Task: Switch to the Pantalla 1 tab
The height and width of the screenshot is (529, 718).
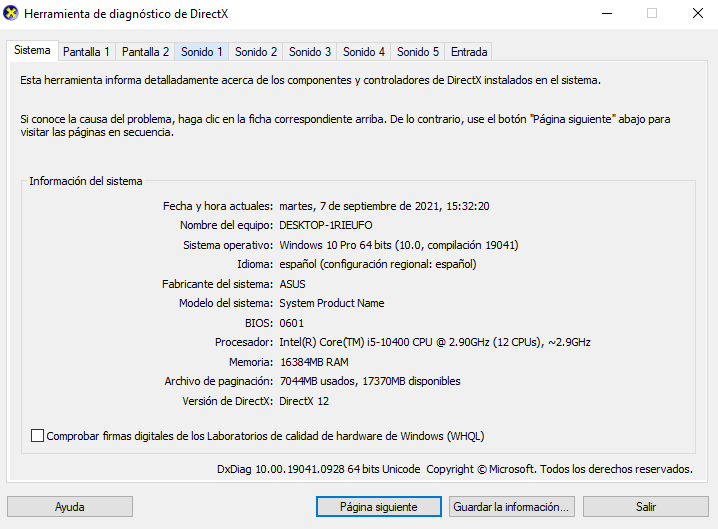Action: (x=86, y=52)
